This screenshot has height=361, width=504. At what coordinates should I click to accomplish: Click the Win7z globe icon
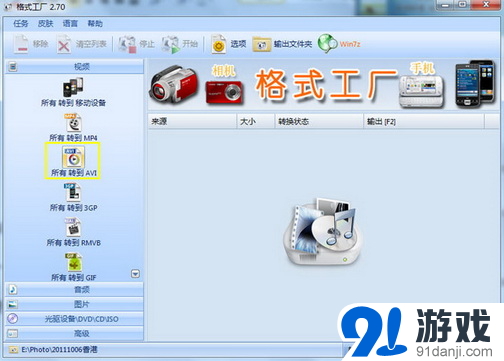327,44
